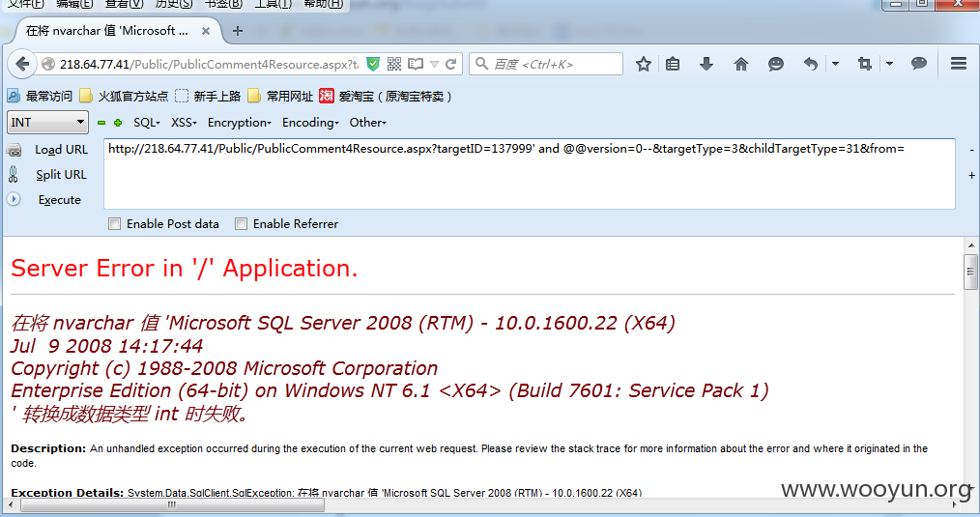Enable Referrer checkbox
Screen dimensions: 980x517
[241, 224]
